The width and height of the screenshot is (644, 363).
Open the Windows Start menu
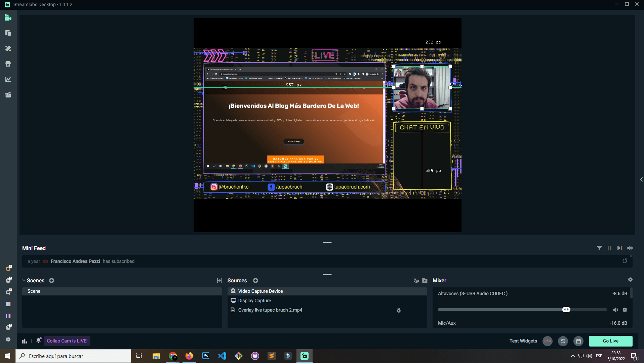tap(7, 356)
